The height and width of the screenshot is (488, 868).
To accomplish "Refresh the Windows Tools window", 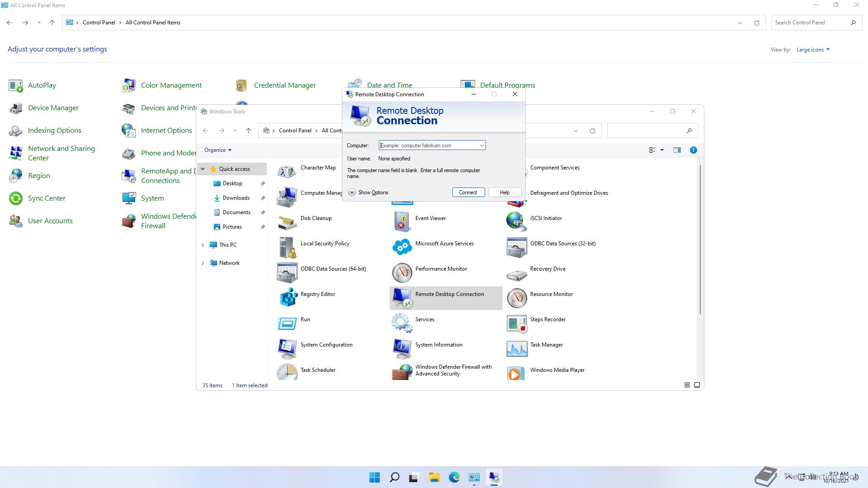I will [592, 131].
